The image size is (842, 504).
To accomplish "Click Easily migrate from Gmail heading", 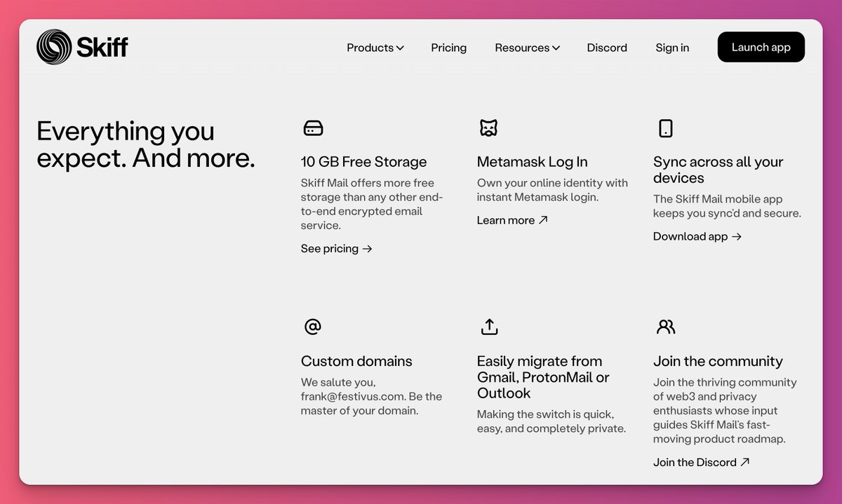I will click(x=543, y=377).
